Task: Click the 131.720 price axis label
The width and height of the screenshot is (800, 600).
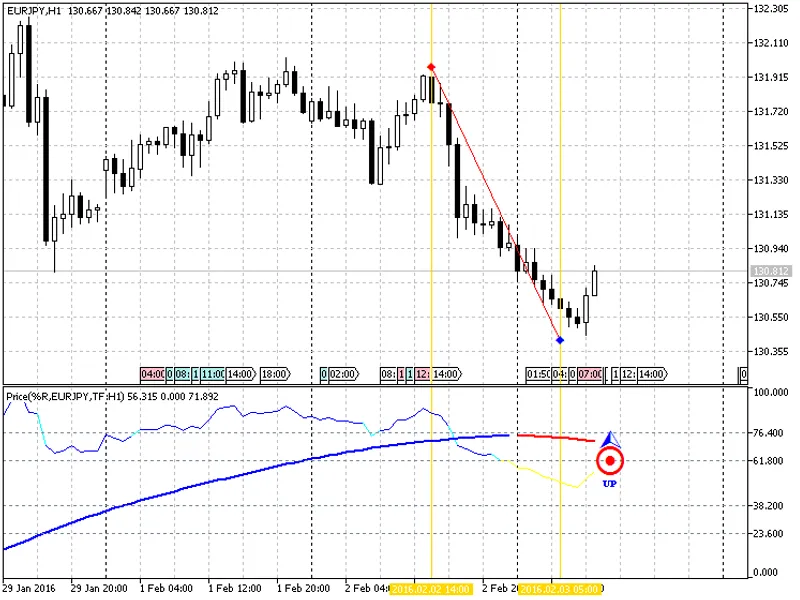Action: click(x=771, y=111)
